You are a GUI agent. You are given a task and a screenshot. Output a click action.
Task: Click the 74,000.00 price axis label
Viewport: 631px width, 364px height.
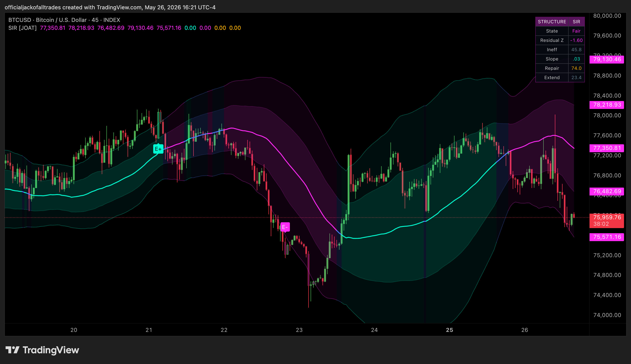tap(607, 315)
